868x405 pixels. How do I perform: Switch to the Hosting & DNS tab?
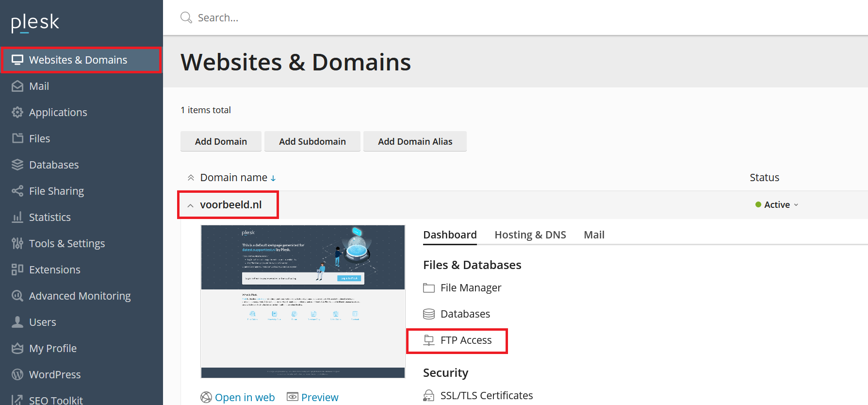click(530, 235)
